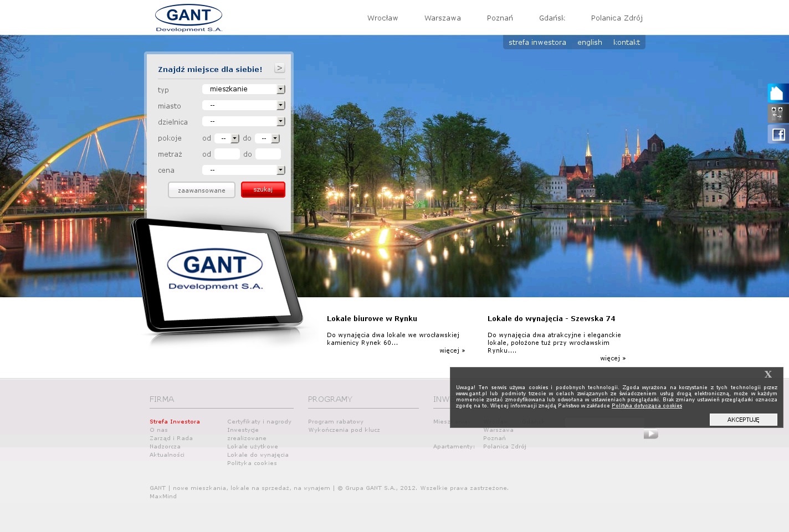The image size is (789, 532).
Task: Click the play arrow icon in the footer
Action: tap(651, 434)
